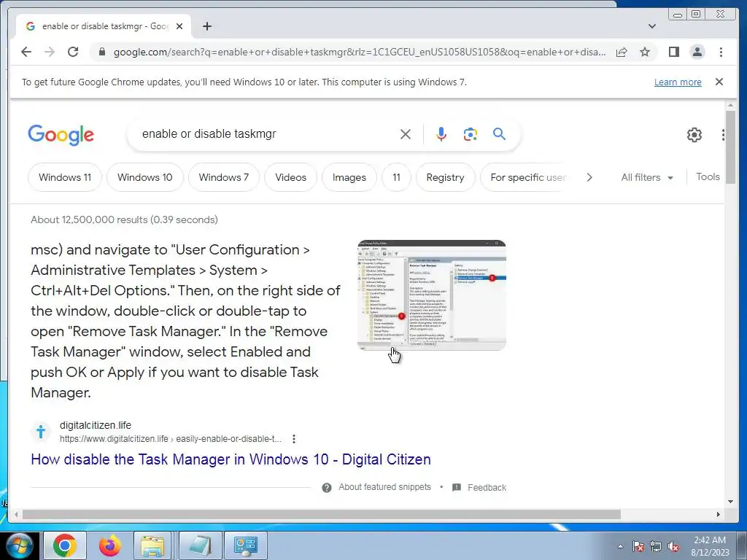The width and height of the screenshot is (747, 560).
Task: Open the network status tray icon
Action: coord(656,546)
